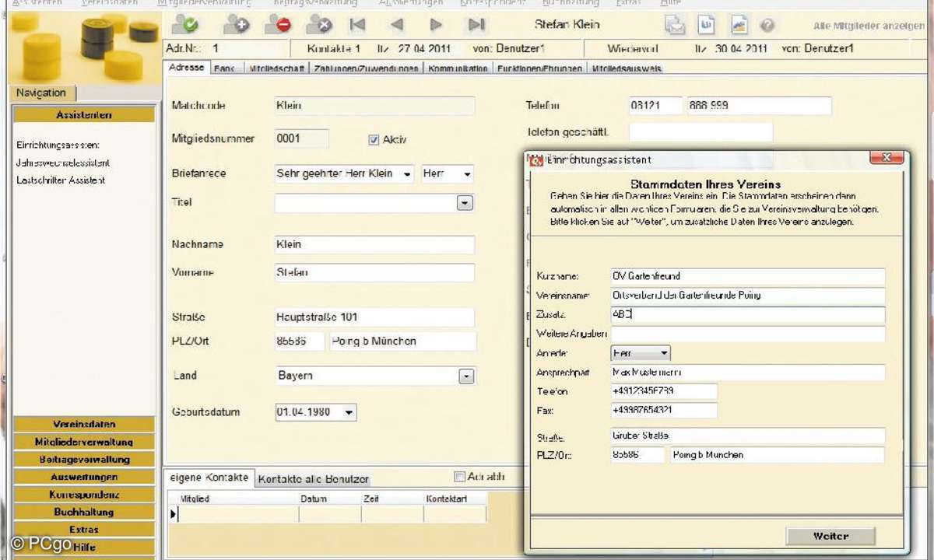This screenshot has width=934, height=560.
Task: Click the Gruber Straße field in the assistant
Action: pyautogui.click(x=748, y=436)
